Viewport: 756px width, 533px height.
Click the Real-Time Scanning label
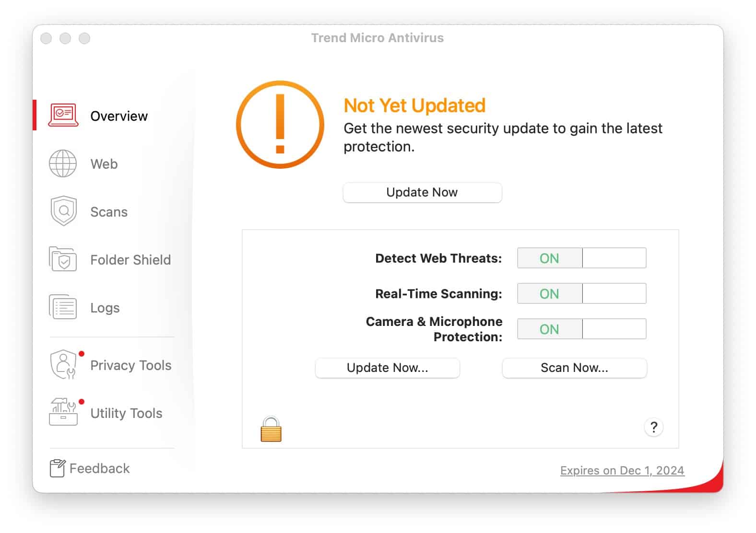(438, 294)
